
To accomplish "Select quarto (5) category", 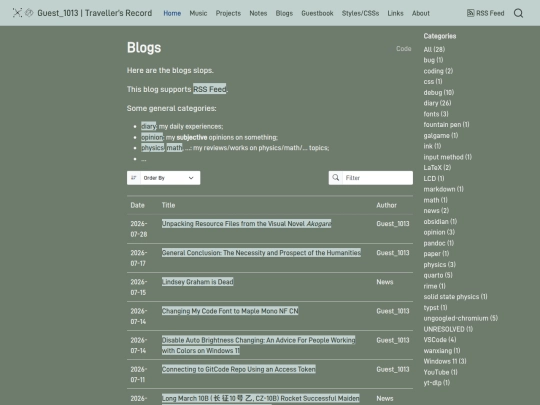I will 438,275.
